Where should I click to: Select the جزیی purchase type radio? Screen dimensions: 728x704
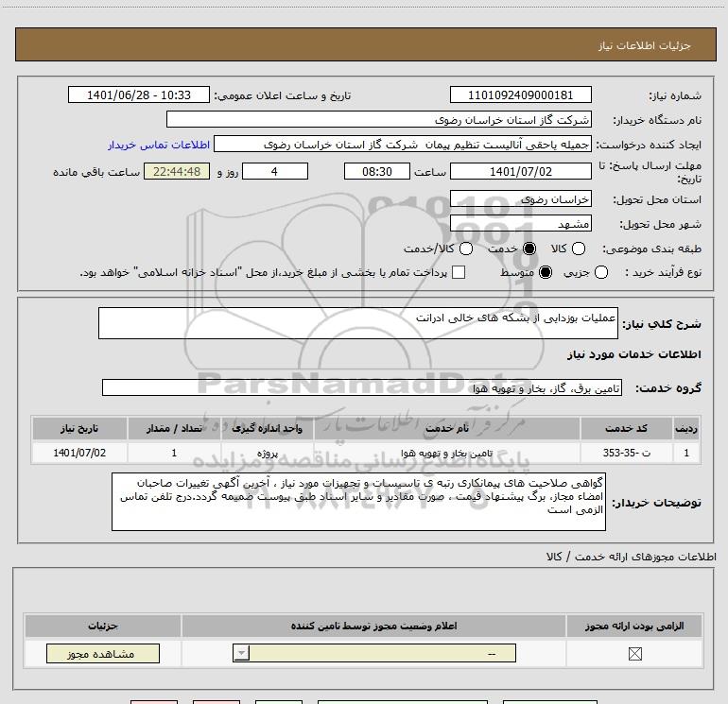(600, 272)
